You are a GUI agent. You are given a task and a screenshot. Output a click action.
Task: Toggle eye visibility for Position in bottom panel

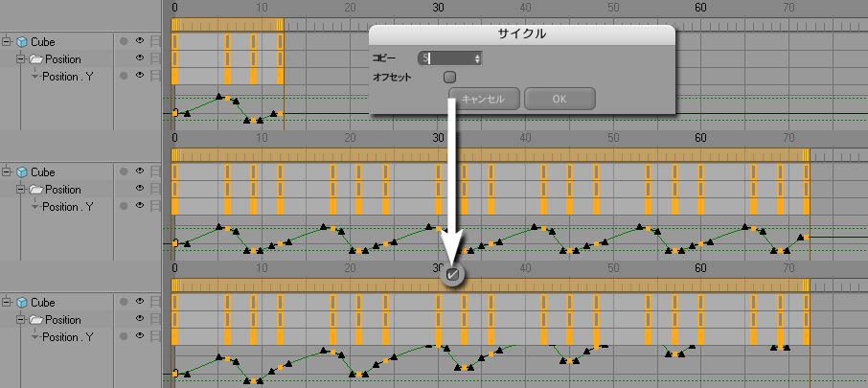140,318
